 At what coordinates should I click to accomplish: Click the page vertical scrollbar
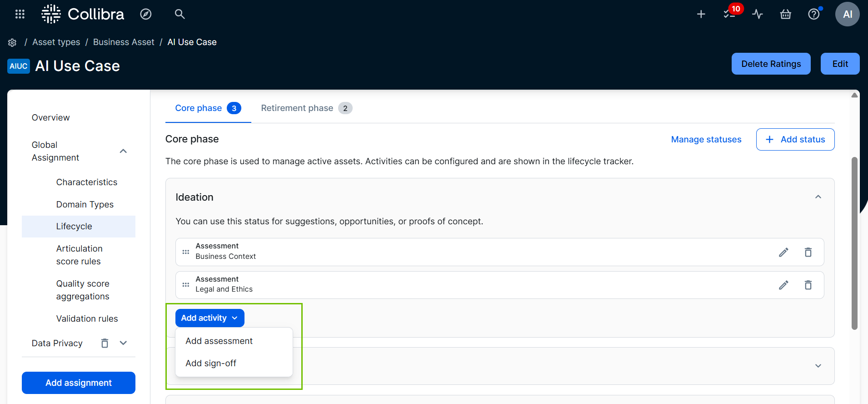pyautogui.click(x=854, y=243)
